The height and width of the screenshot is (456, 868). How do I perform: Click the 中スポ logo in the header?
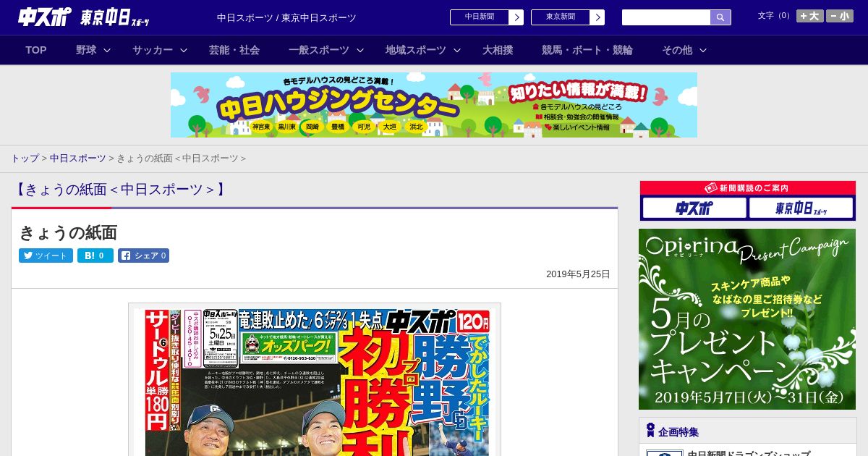click(45, 17)
